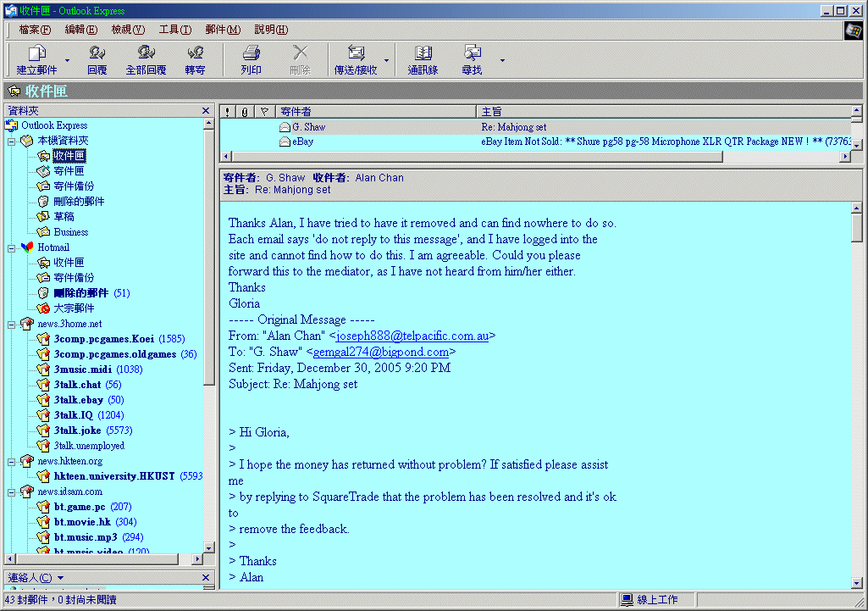Sort by flag column header

(x=264, y=112)
